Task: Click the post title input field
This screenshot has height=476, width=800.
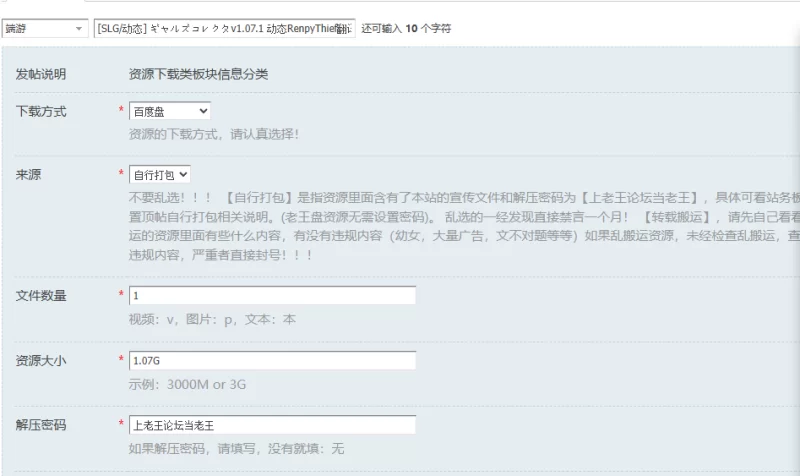Action: pos(224,29)
